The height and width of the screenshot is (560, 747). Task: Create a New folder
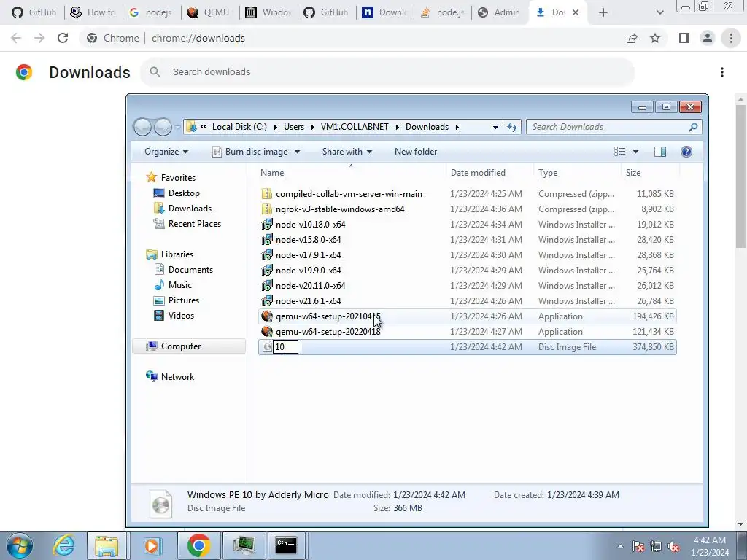tap(415, 152)
